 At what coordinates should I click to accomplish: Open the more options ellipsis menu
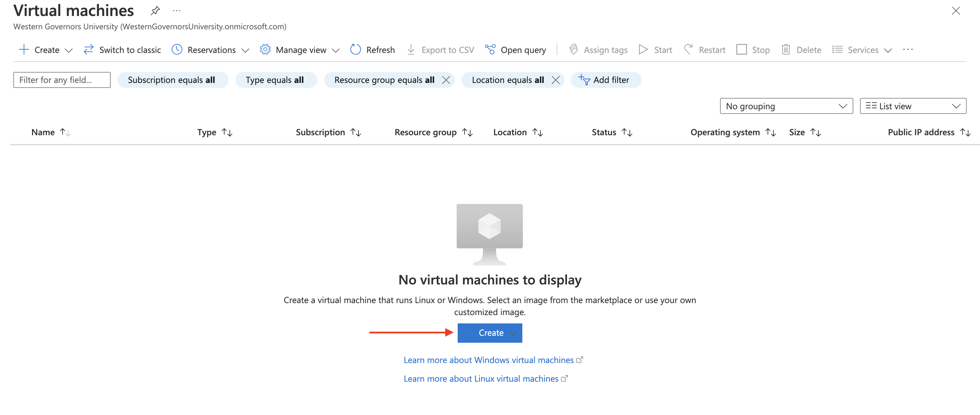(x=908, y=49)
